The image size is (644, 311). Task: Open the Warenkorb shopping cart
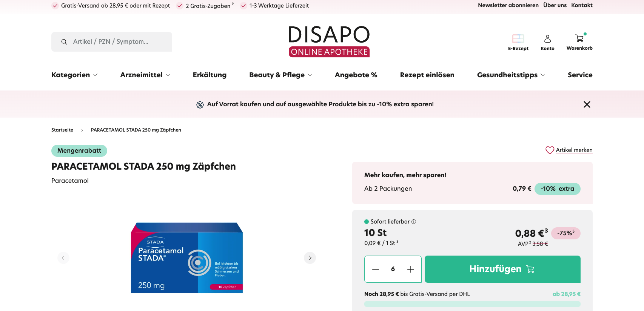[579, 38]
